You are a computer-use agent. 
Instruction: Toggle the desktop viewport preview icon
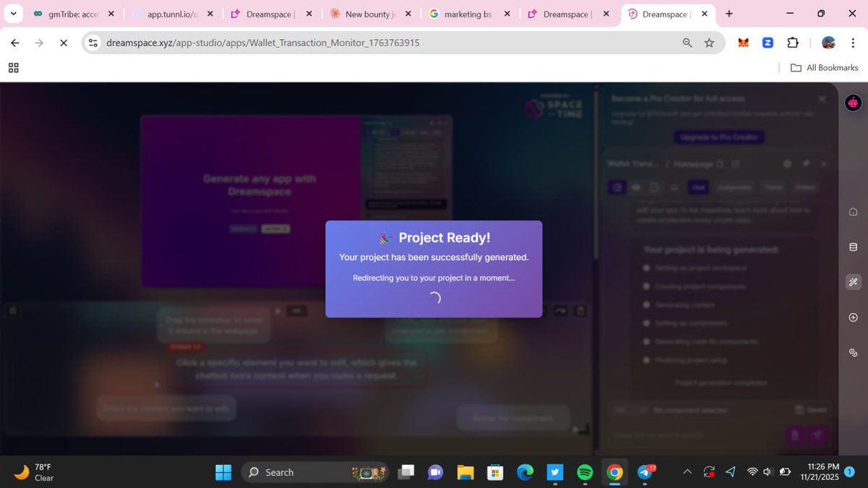(x=675, y=187)
